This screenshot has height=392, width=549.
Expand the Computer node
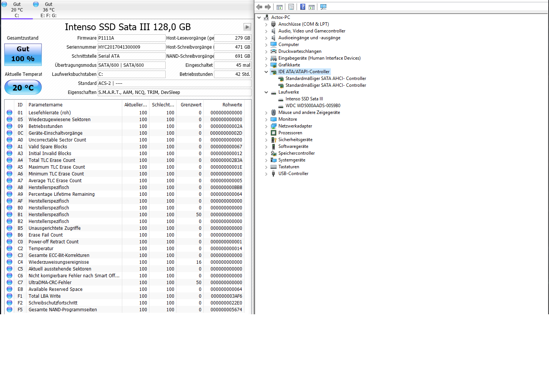266,45
